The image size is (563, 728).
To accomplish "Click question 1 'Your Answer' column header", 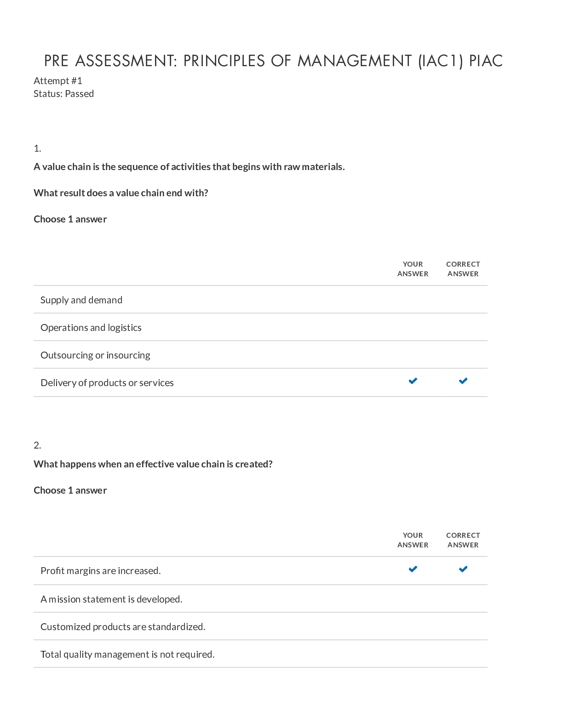I will point(413,269).
